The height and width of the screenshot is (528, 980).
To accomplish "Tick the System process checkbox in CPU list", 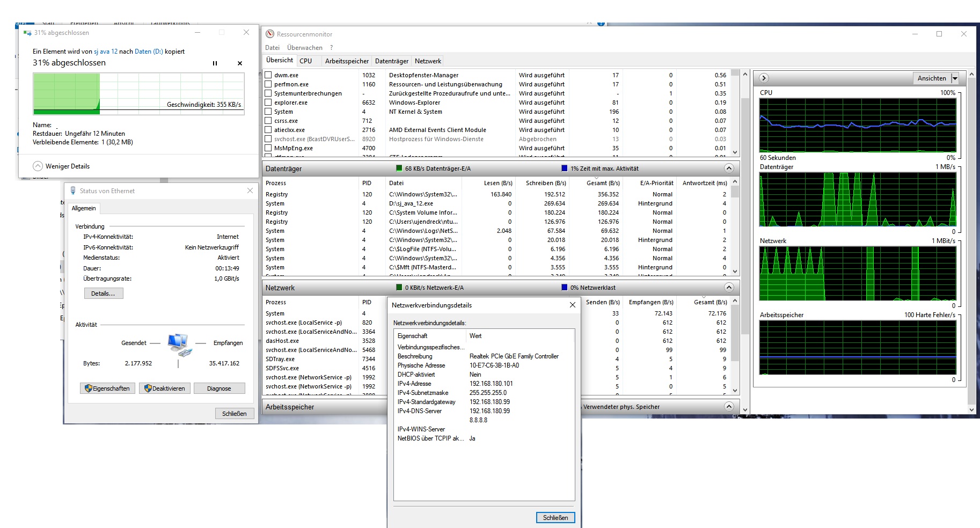I will 268,112.
